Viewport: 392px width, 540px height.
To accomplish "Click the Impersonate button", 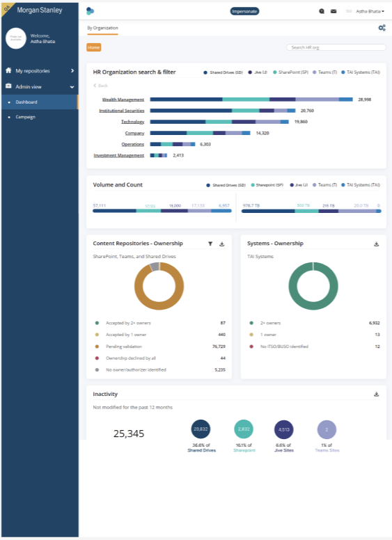I will (x=244, y=11).
